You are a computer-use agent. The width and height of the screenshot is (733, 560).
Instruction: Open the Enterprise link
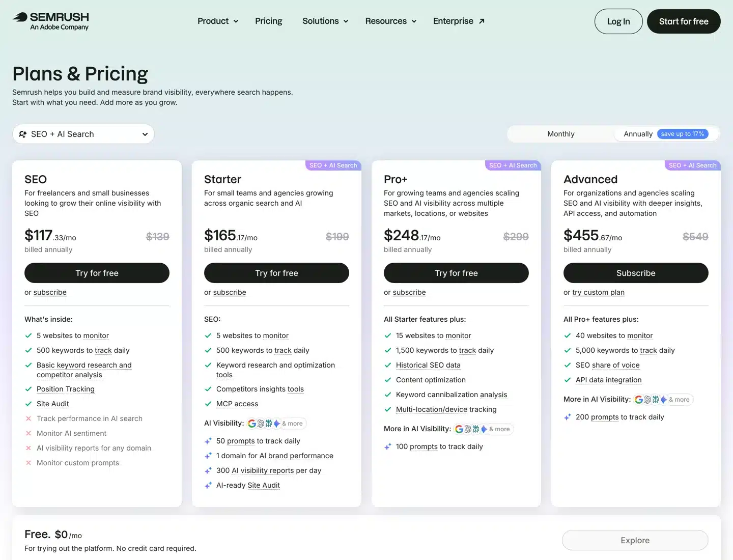click(x=459, y=21)
